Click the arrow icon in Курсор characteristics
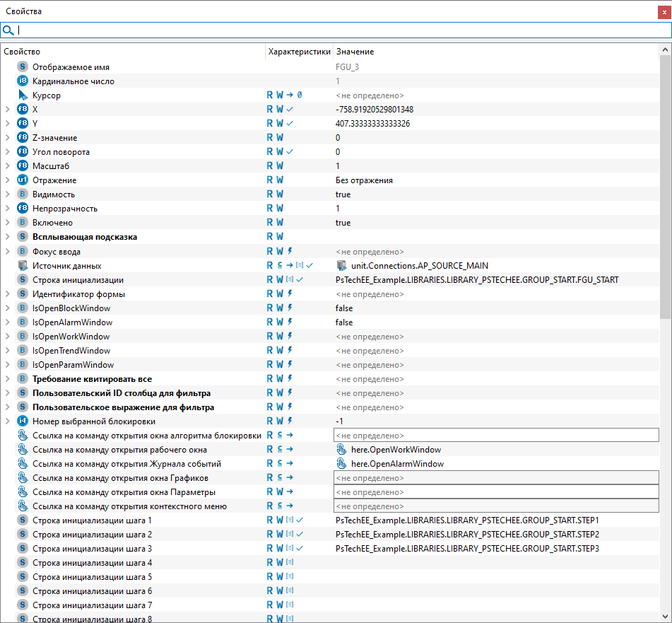The width and height of the screenshot is (672, 623). (290, 95)
